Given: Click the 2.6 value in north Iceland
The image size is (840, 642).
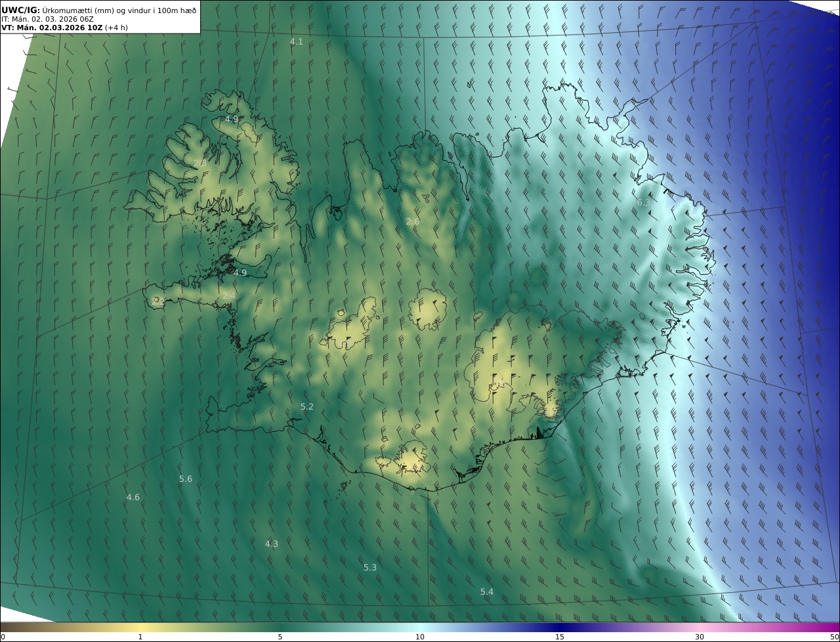Looking at the screenshot, I should 412,222.
